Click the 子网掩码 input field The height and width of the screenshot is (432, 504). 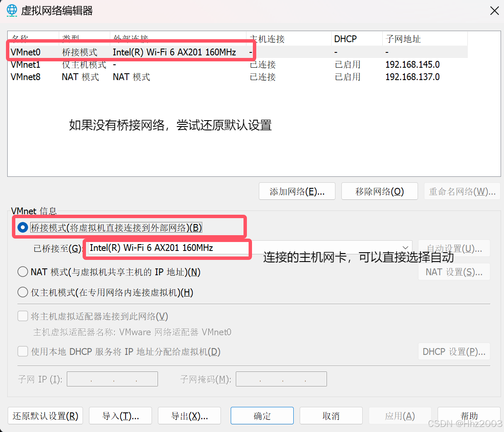pyautogui.click(x=281, y=379)
